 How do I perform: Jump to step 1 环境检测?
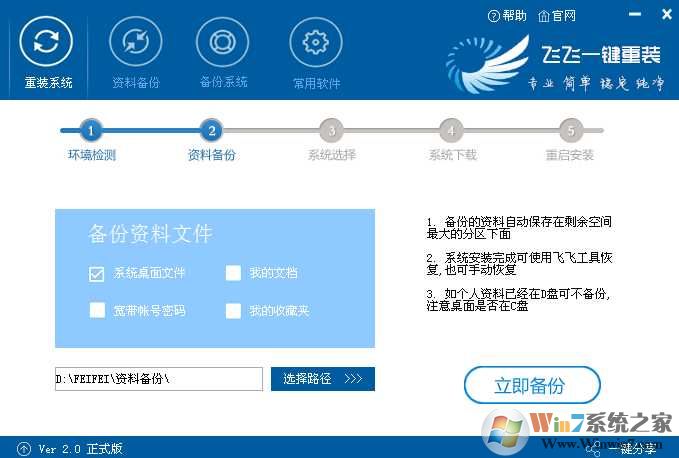(x=91, y=130)
